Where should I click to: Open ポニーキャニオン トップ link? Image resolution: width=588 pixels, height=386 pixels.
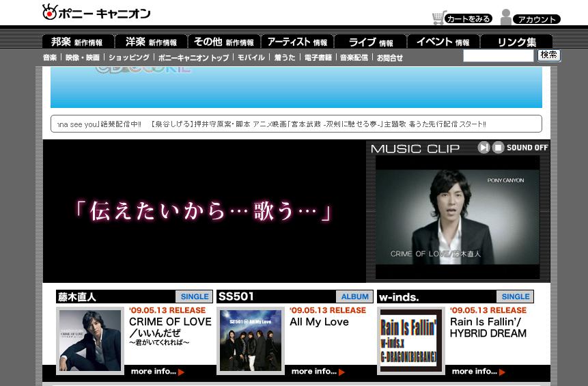click(x=193, y=57)
